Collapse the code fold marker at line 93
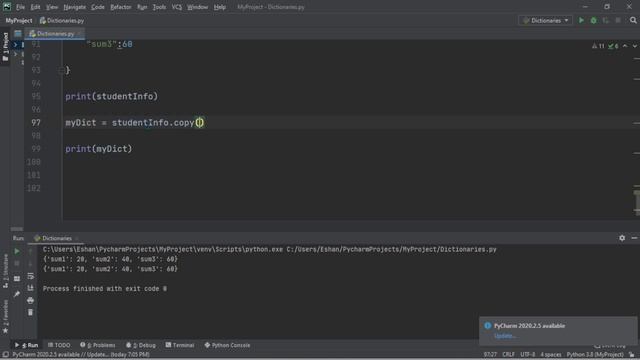This screenshot has width=640, height=360. (61, 71)
